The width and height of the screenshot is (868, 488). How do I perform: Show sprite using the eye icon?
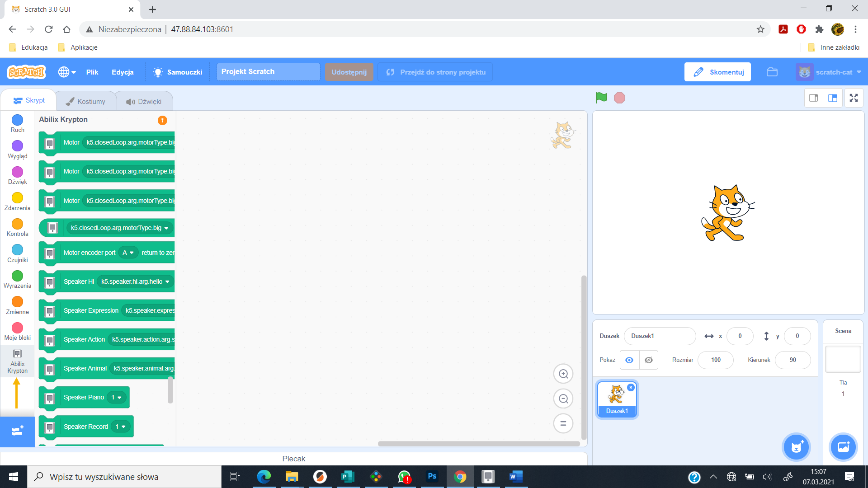(x=629, y=360)
